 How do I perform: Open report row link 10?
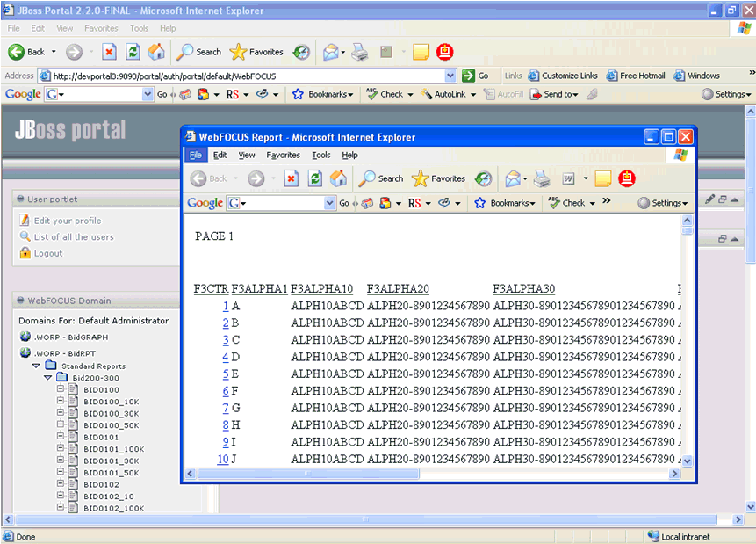pyautogui.click(x=223, y=459)
